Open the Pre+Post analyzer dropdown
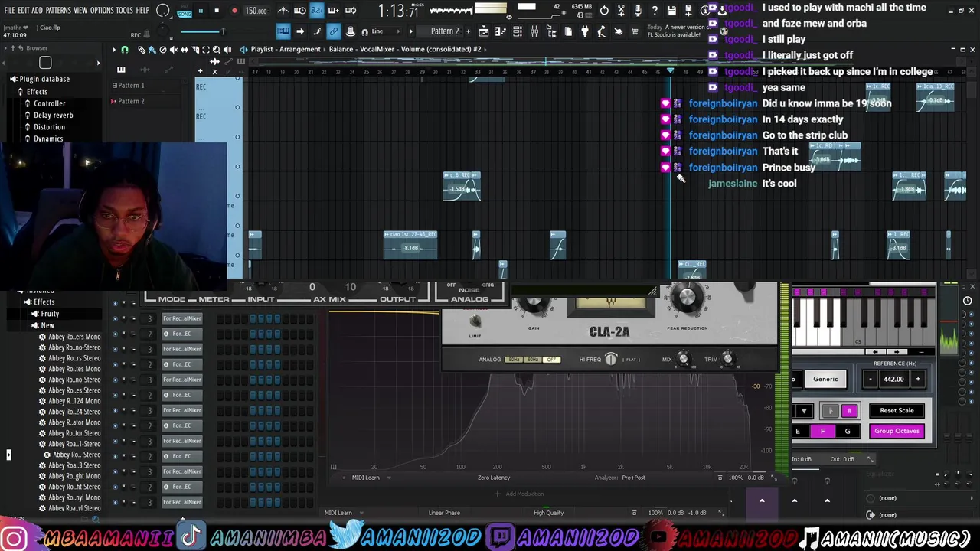 (x=634, y=478)
